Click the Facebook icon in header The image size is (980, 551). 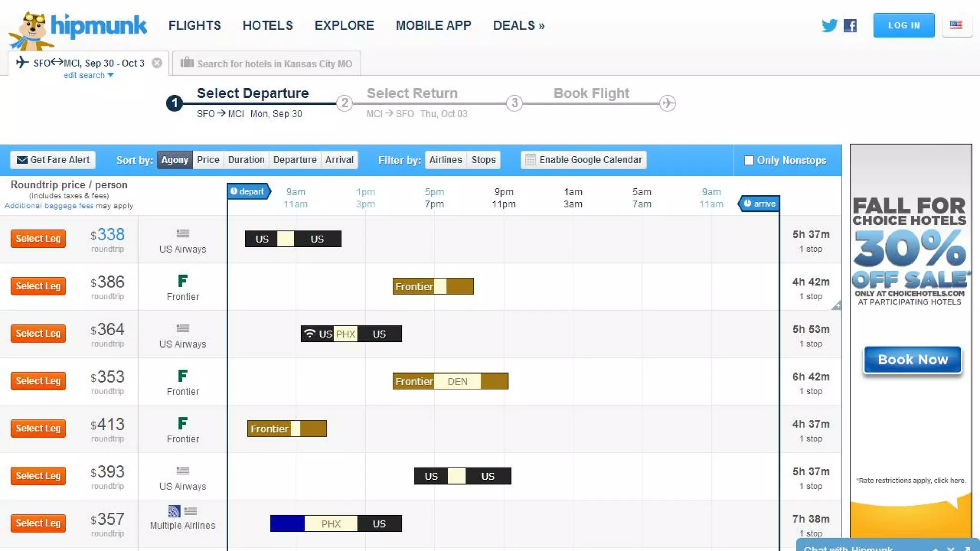point(850,25)
